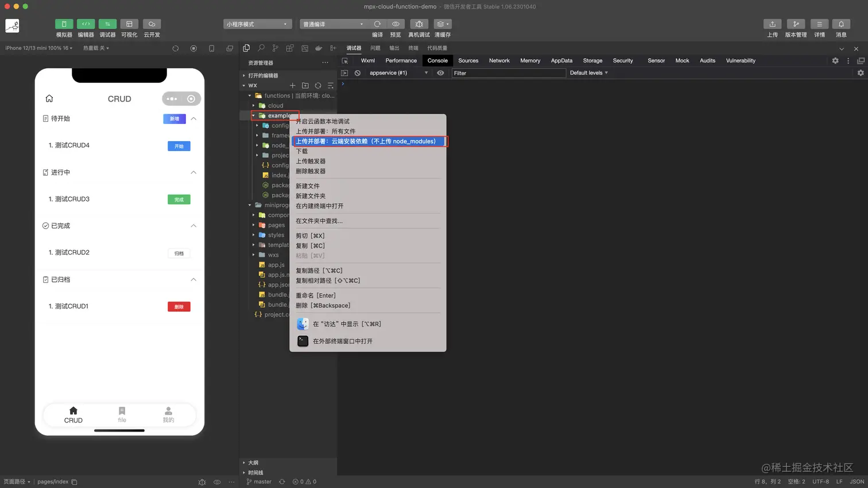This screenshot has width=868, height=488.
Task: Open 云开发 cloud development console
Action: coord(152,24)
